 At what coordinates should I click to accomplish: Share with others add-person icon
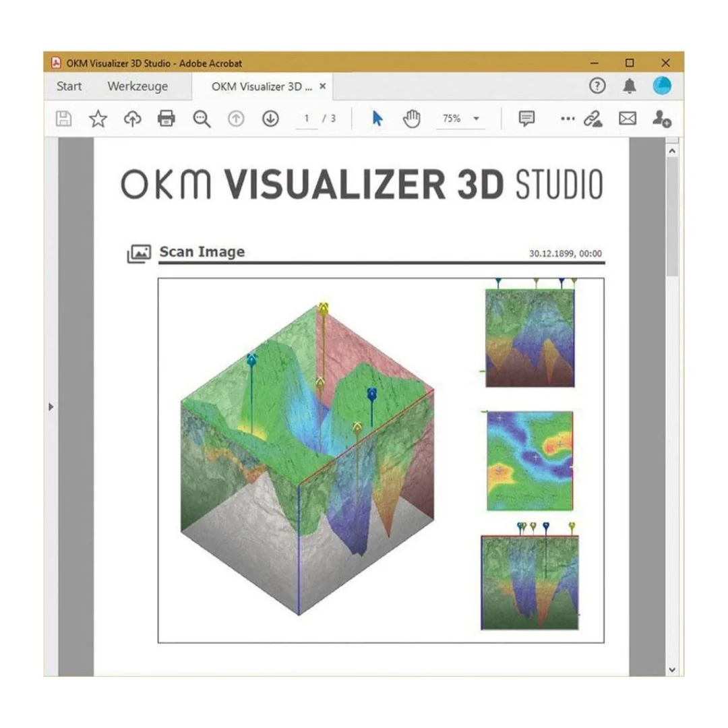[x=662, y=119]
